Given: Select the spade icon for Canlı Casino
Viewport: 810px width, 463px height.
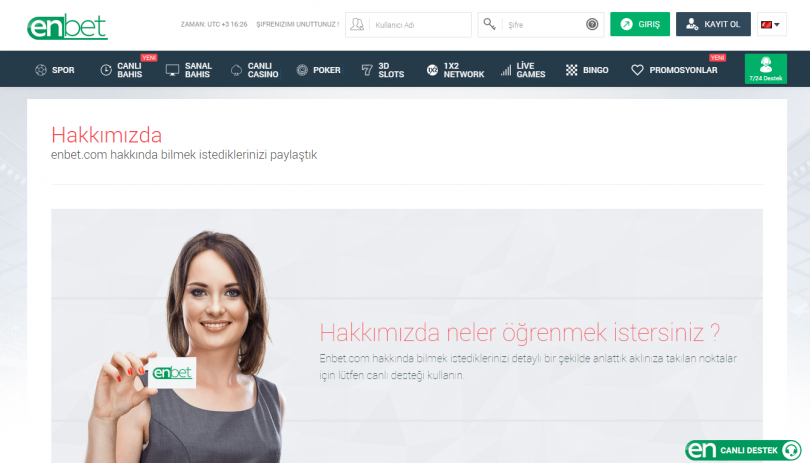Looking at the screenshot, I should tap(236, 70).
